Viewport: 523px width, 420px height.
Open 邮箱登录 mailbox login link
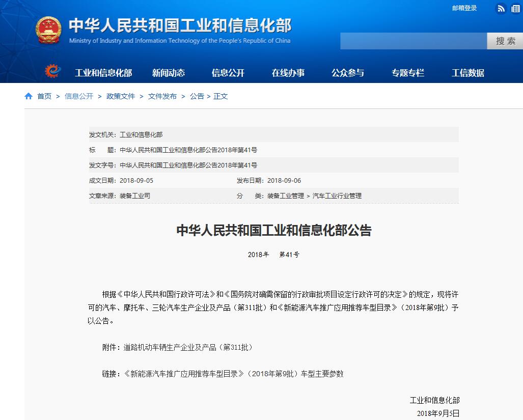click(464, 8)
